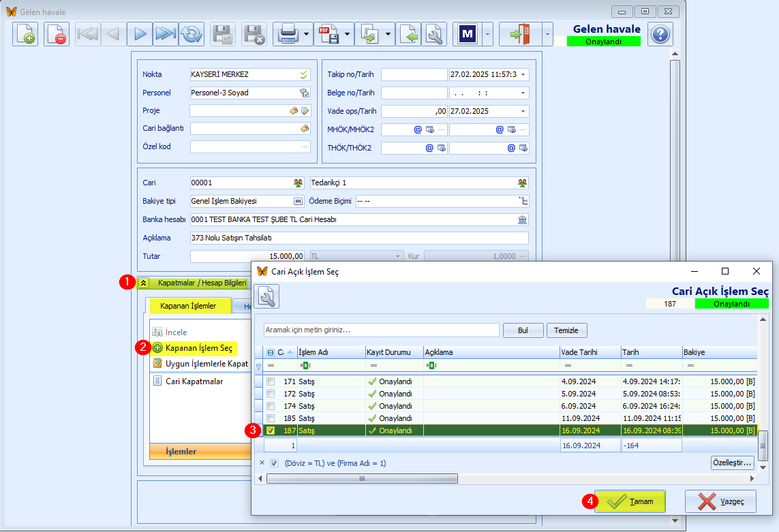Click the wrench icon in Cari Açık İşlem Seç

point(266,296)
